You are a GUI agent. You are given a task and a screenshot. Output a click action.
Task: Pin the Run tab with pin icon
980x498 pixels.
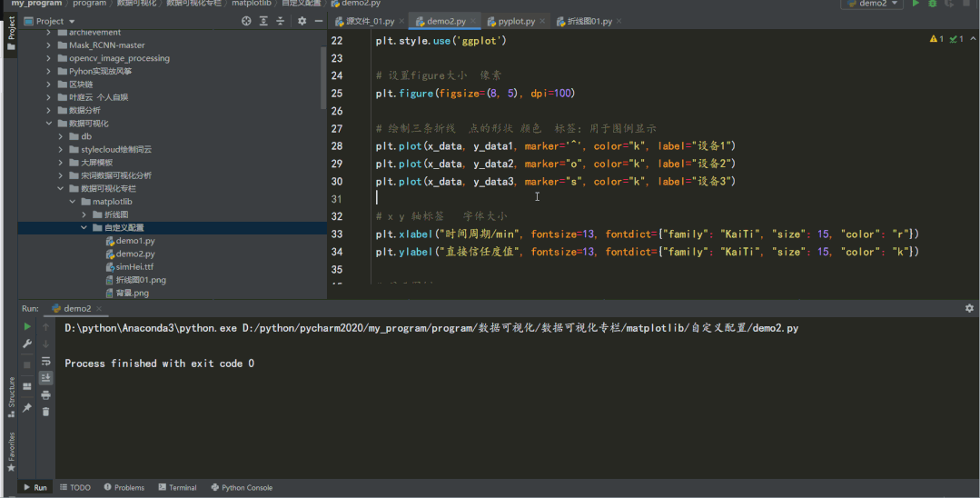tap(27, 408)
